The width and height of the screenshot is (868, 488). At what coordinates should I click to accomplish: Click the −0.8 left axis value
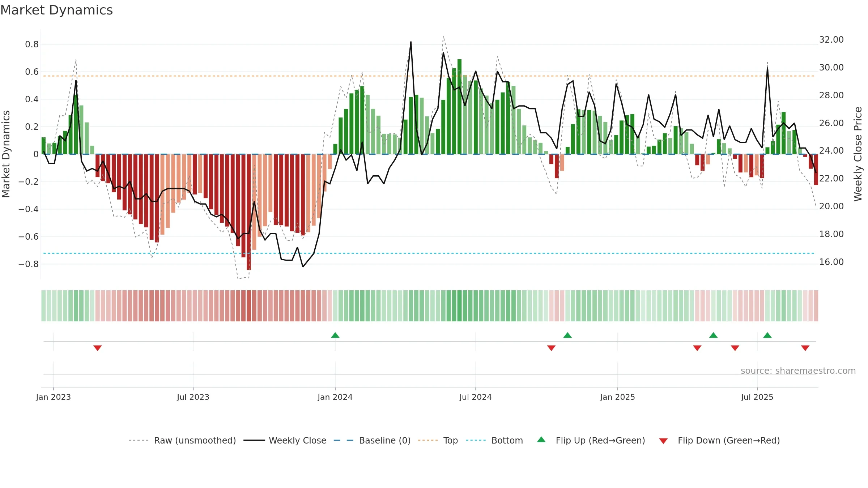(x=29, y=264)
